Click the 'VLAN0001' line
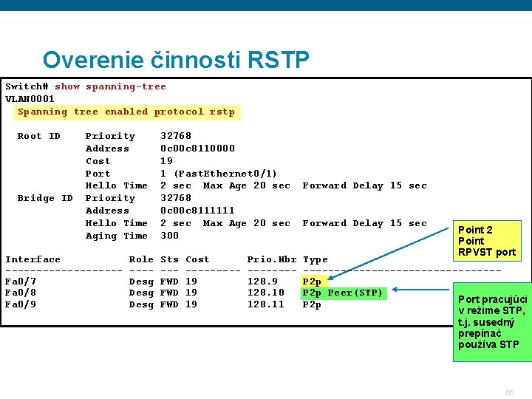Screen dimensions: 532x399 (30, 99)
